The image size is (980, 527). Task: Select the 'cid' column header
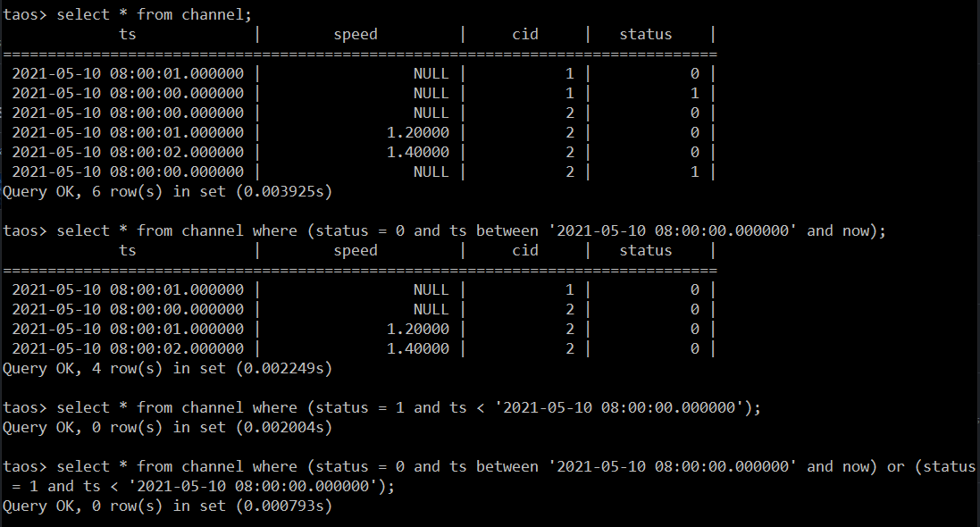tap(525, 34)
